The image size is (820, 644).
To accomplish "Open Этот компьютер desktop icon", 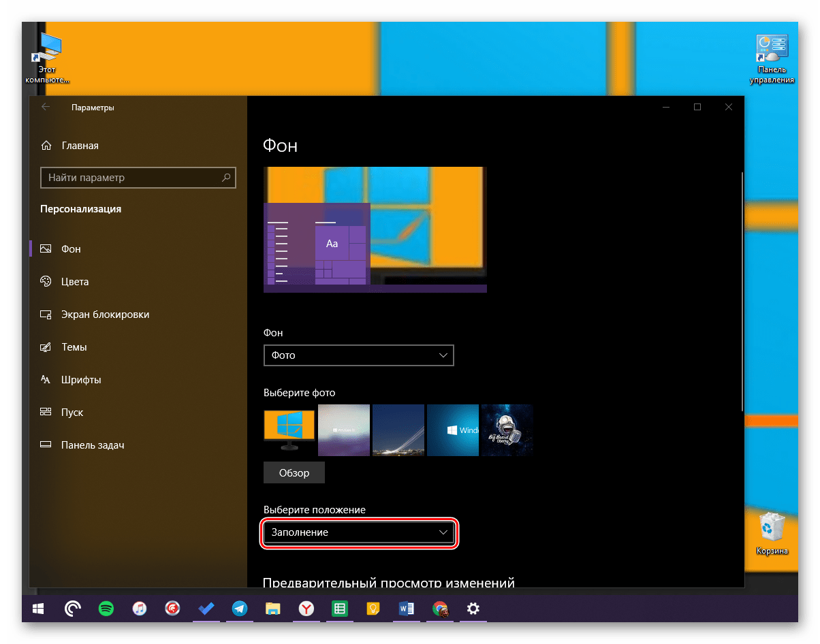I will [47, 58].
